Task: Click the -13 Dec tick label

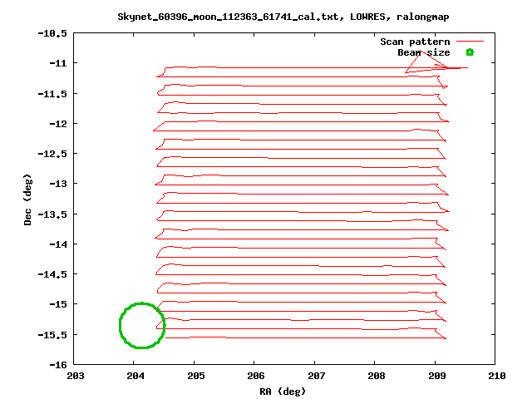Action: (58, 184)
